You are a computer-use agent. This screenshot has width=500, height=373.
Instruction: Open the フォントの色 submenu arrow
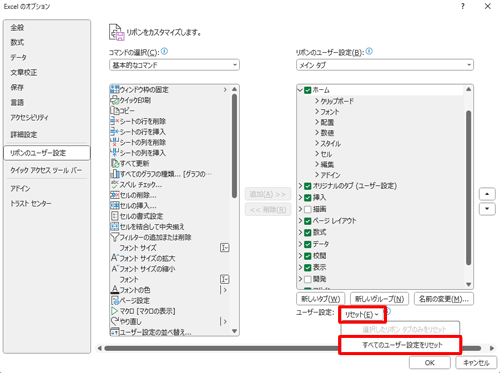pos(224,290)
